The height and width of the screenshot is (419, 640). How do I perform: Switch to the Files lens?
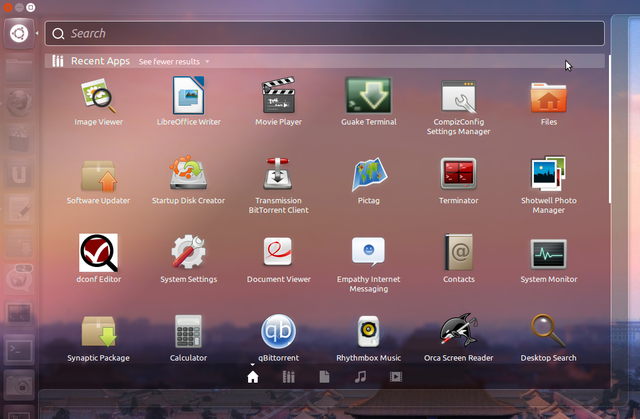coord(324,377)
